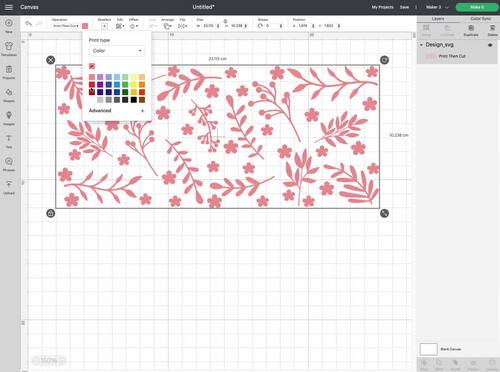Screen dimensions: 500x372
Task: Click the Slice icon at bottom
Action: [424, 363]
